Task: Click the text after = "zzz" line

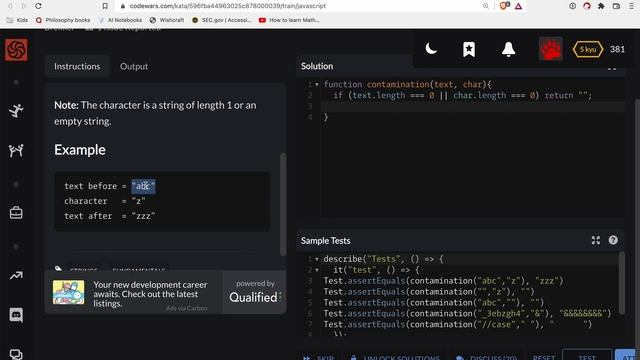Action: [109, 216]
